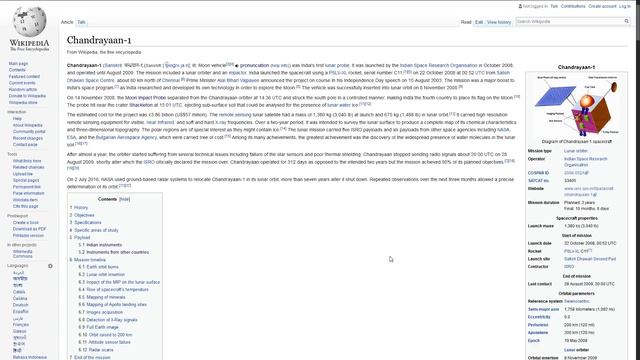Open What links here tool

coord(27,161)
